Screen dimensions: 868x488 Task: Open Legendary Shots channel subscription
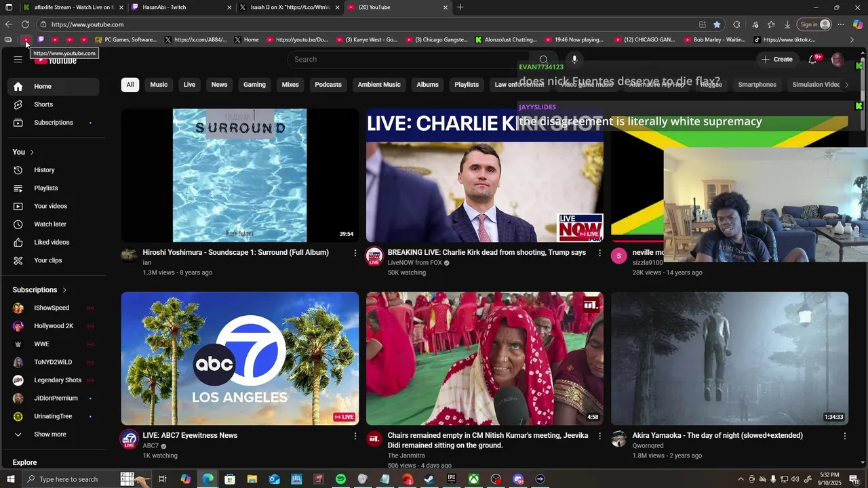(x=54, y=380)
